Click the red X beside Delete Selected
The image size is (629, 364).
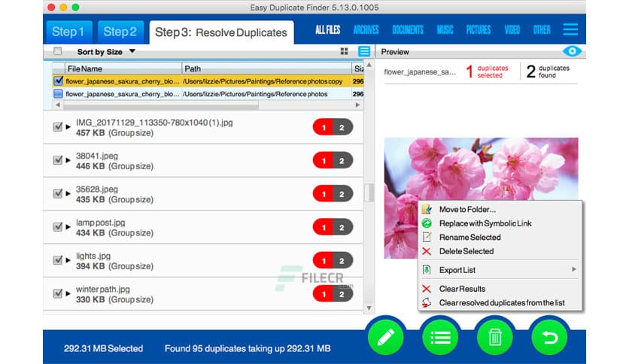tap(427, 251)
